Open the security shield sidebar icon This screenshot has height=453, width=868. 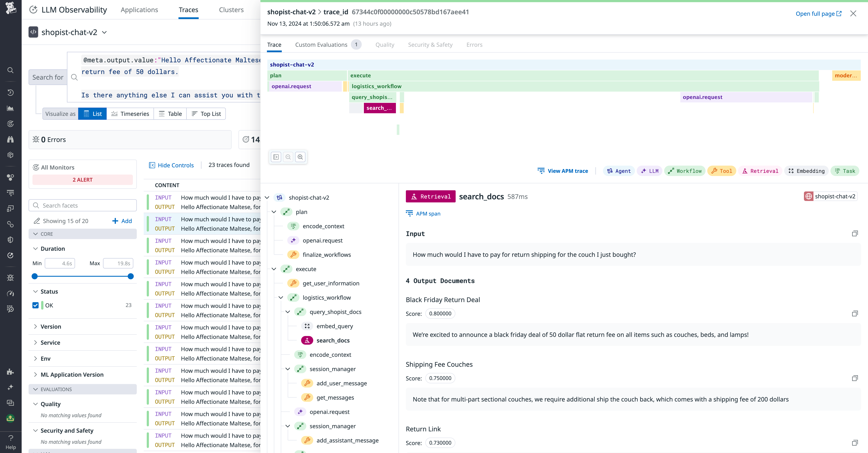pos(10,239)
